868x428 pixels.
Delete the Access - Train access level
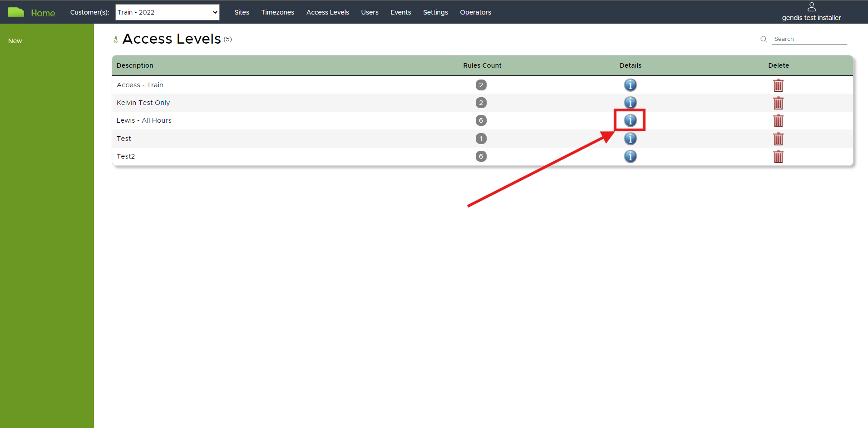click(x=778, y=85)
